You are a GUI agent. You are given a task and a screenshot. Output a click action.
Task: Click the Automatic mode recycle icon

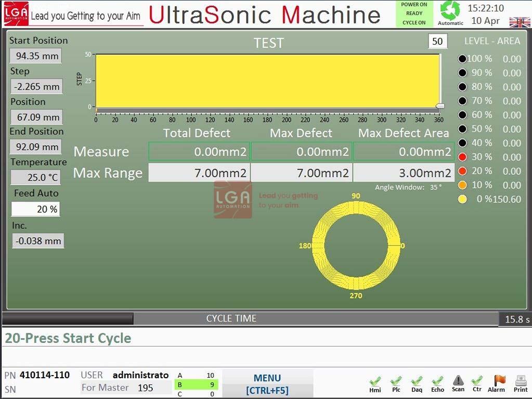[x=450, y=10]
